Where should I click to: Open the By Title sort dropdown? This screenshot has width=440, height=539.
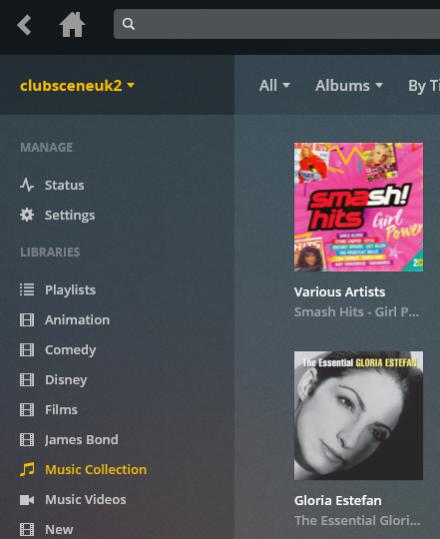(x=424, y=86)
